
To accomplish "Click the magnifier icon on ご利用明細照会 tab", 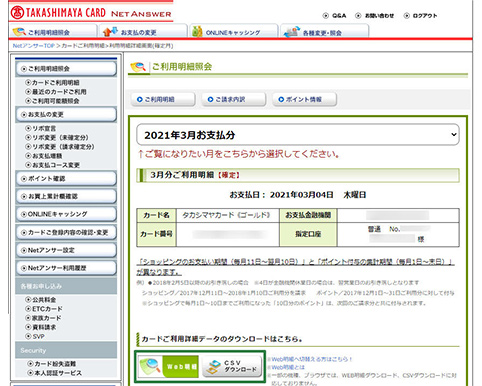I will coord(19,32).
